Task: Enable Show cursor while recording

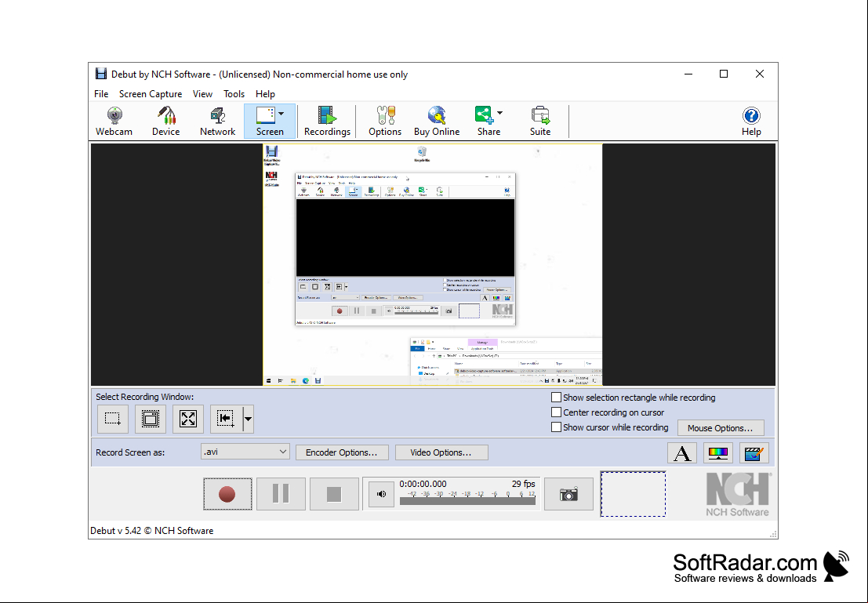Action: pos(557,427)
